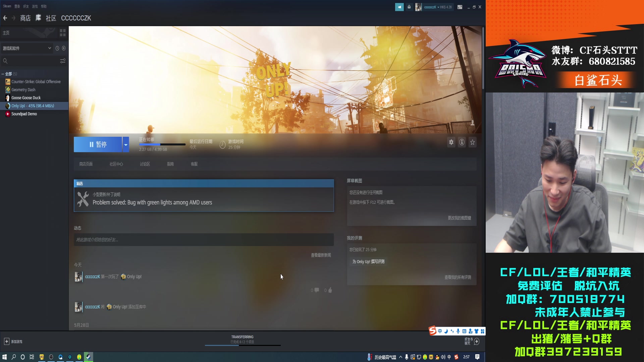Viewport: 644px width, 362px height.
Task: Click 查看我的所有评测 link
Action: pyautogui.click(x=458, y=277)
